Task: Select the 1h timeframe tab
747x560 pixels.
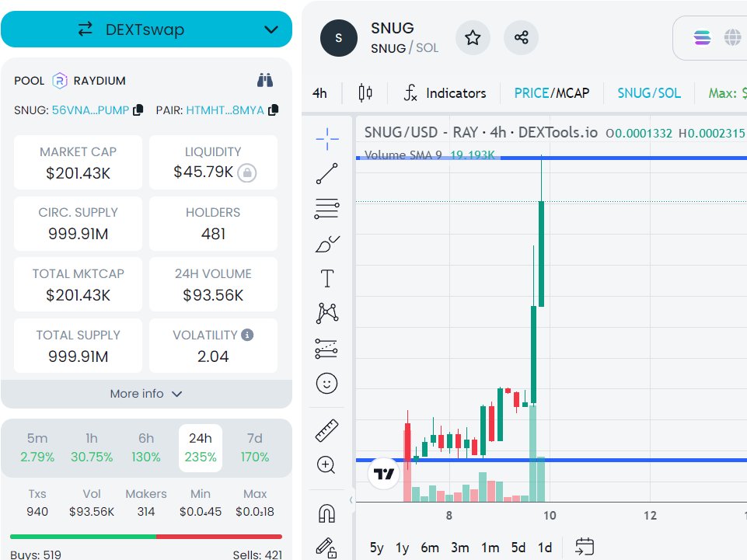Action: point(92,447)
